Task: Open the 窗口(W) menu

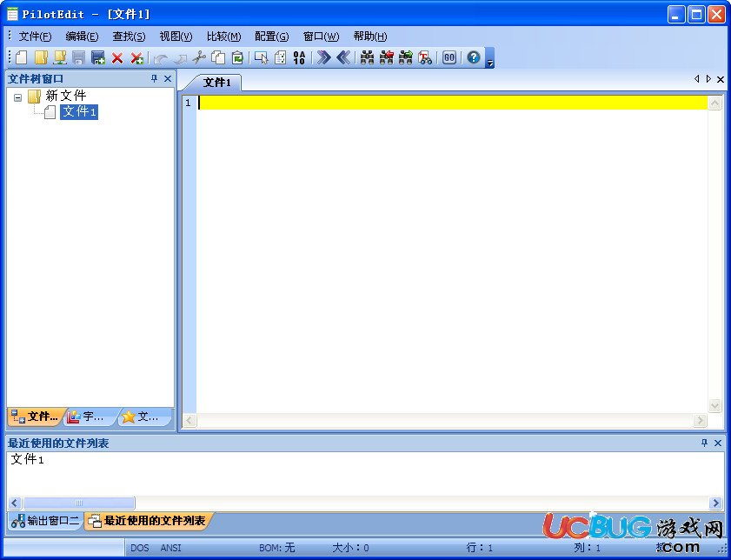Action: click(321, 37)
